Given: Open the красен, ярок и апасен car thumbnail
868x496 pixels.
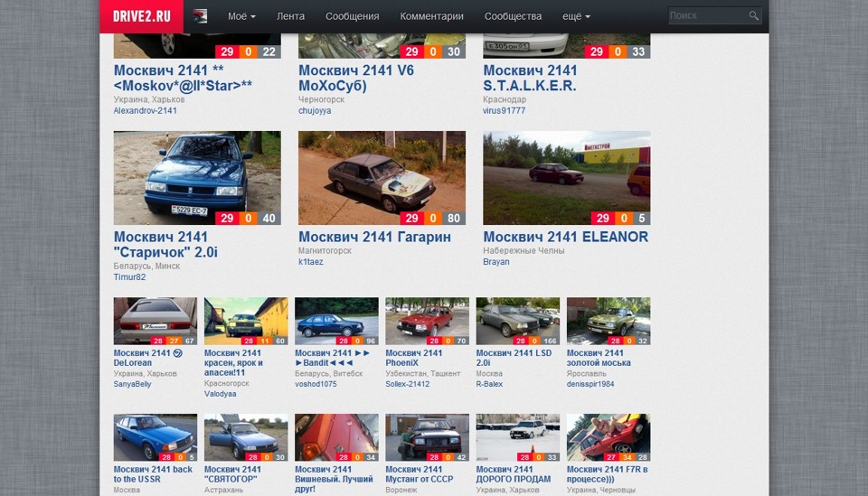Looking at the screenshot, I should click(246, 322).
